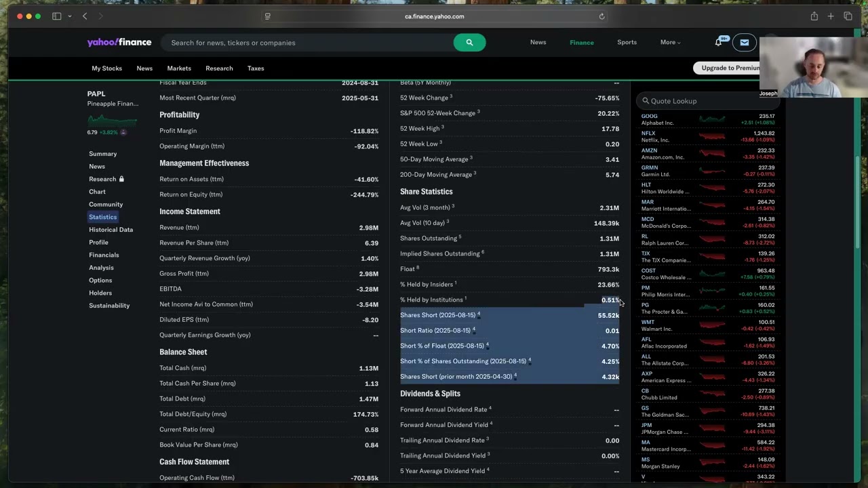Viewport: 868px width, 488px height.
Task: Click Upgrade to Premium button
Action: tap(730, 68)
